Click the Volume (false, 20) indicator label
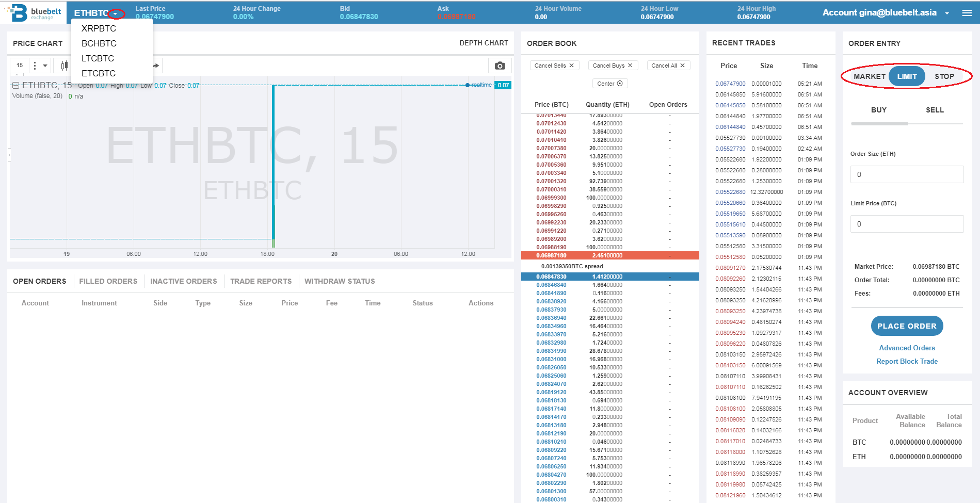The height and width of the screenshot is (503, 980). [x=37, y=96]
